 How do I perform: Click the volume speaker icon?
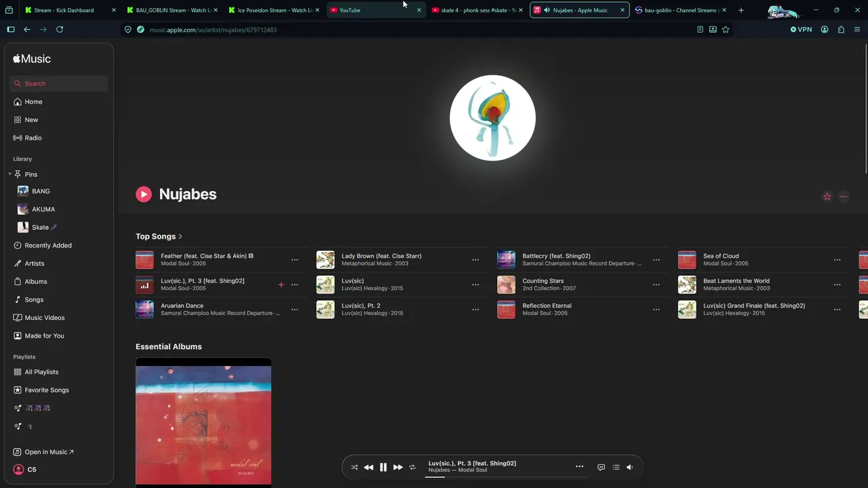coord(630,467)
